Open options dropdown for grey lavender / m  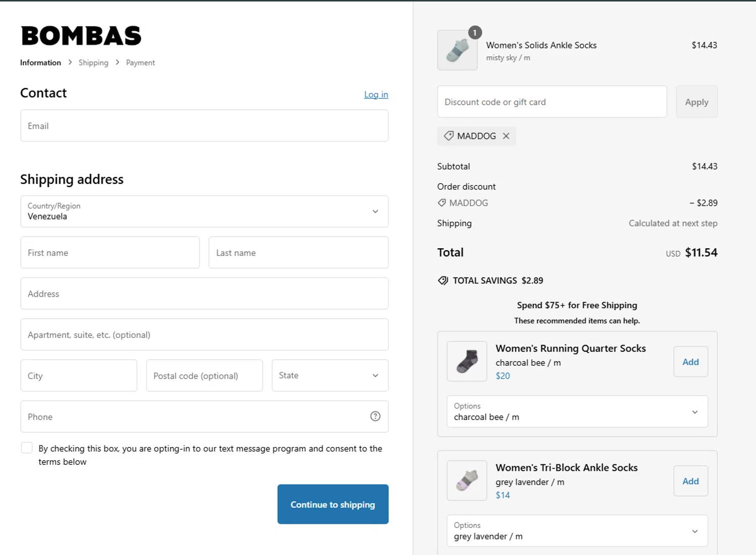pos(577,531)
